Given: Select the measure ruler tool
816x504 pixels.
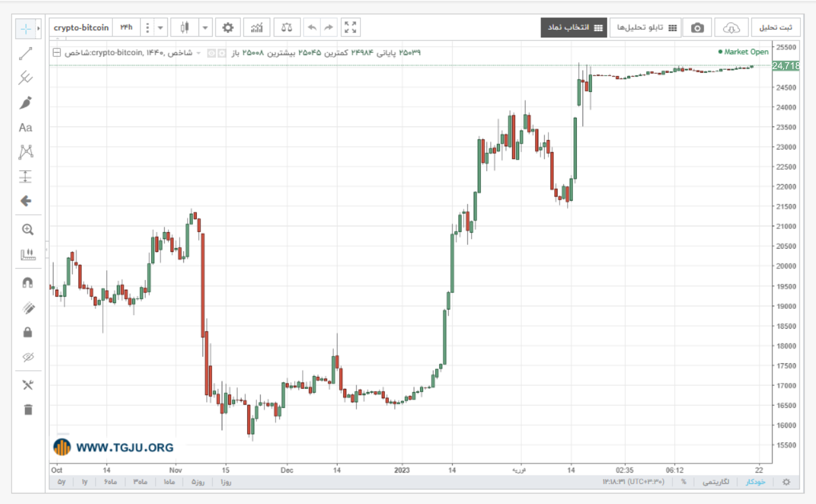Looking at the screenshot, I should tap(28, 255).
